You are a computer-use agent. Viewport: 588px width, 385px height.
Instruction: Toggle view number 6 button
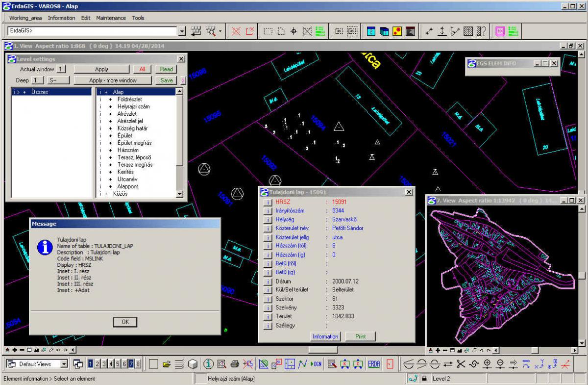[124, 364]
